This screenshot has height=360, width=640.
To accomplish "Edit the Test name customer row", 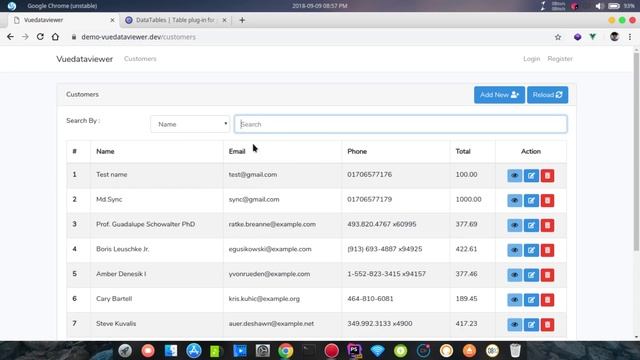I will (531, 176).
